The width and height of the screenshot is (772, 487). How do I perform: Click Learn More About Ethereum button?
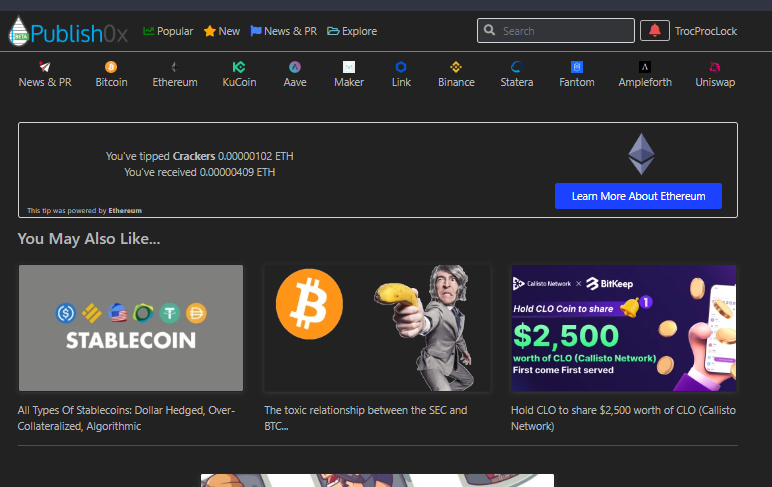click(x=638, y=196)
